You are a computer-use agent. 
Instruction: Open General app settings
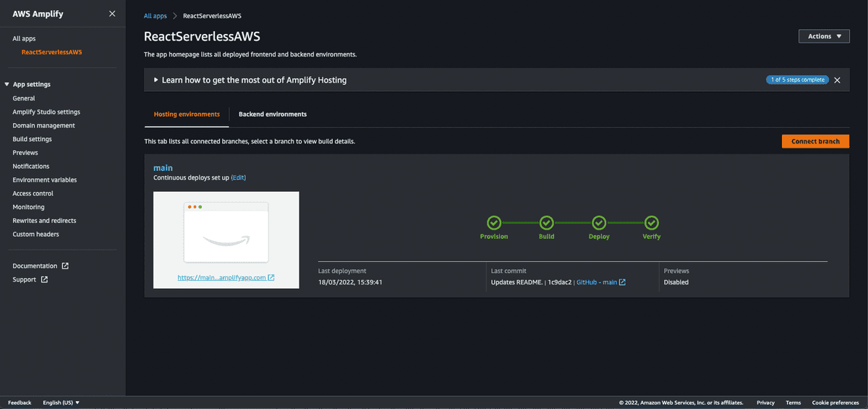click(24, 98)
